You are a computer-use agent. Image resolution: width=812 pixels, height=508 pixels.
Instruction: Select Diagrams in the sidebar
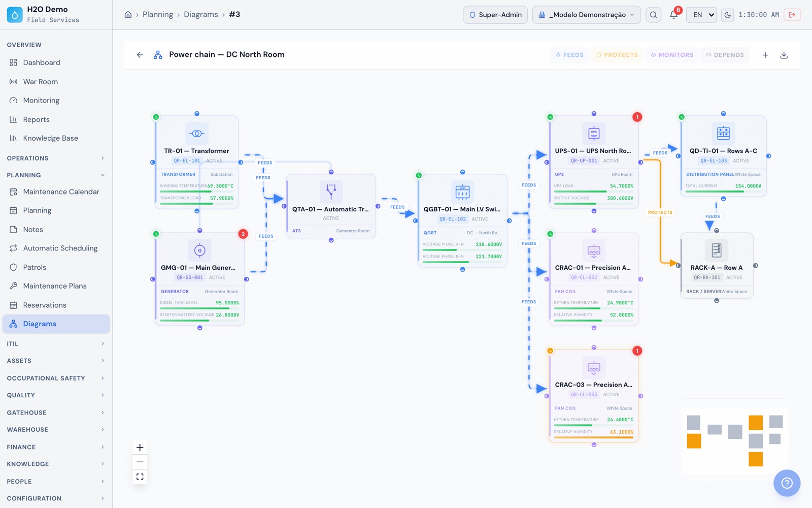pyautogui.click(x=56, y=324)
